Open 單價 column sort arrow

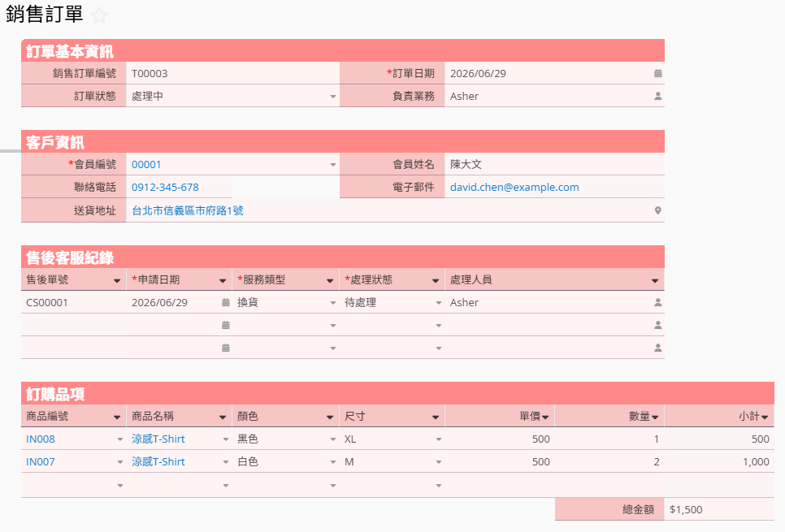tap(545, 417)
